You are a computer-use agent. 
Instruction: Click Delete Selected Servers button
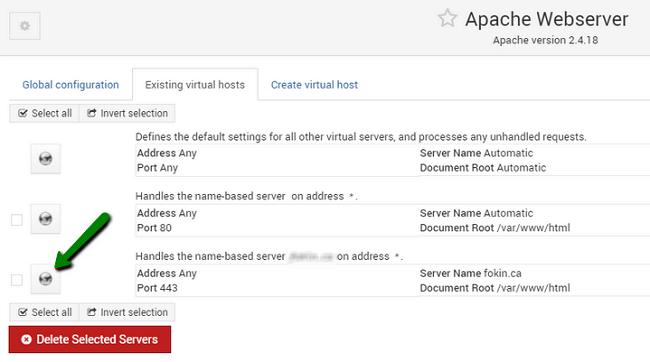(90, 340)
